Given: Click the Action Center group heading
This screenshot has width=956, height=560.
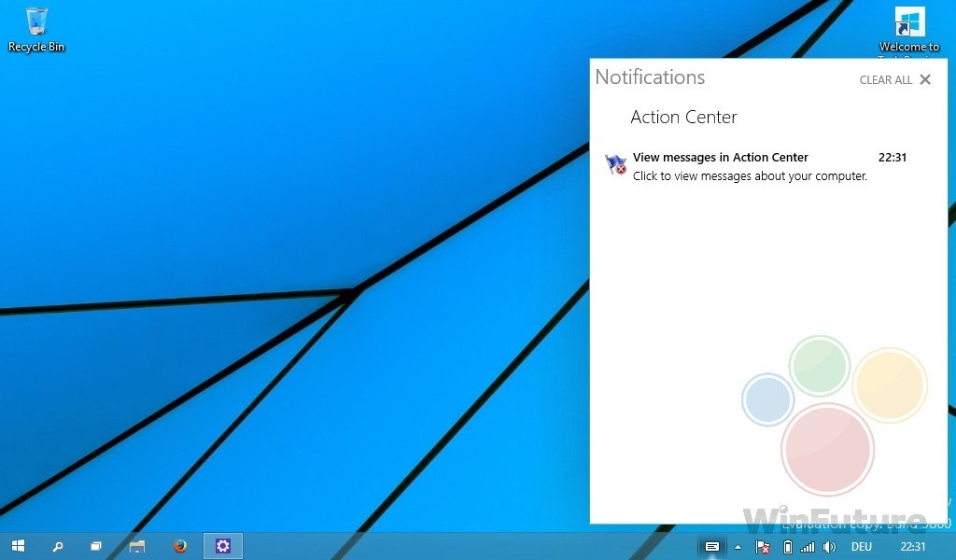Looking at the screenshot, I should [683, 117].
